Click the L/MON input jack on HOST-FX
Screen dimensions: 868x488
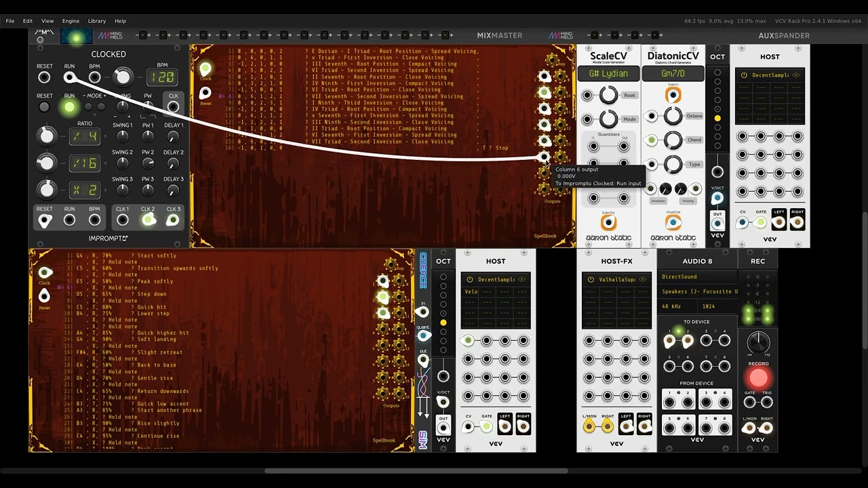[x=589, y=427]
